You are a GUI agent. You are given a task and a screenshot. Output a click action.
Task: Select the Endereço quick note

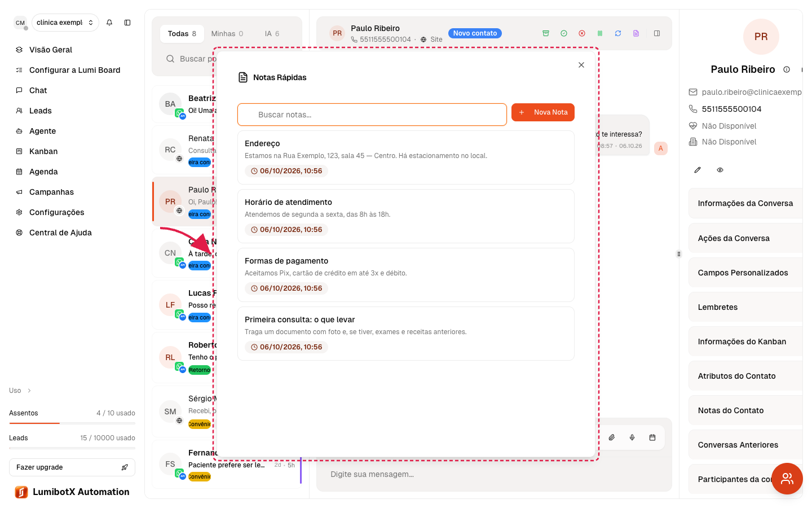pyautogui.click(x=406, y=157)
